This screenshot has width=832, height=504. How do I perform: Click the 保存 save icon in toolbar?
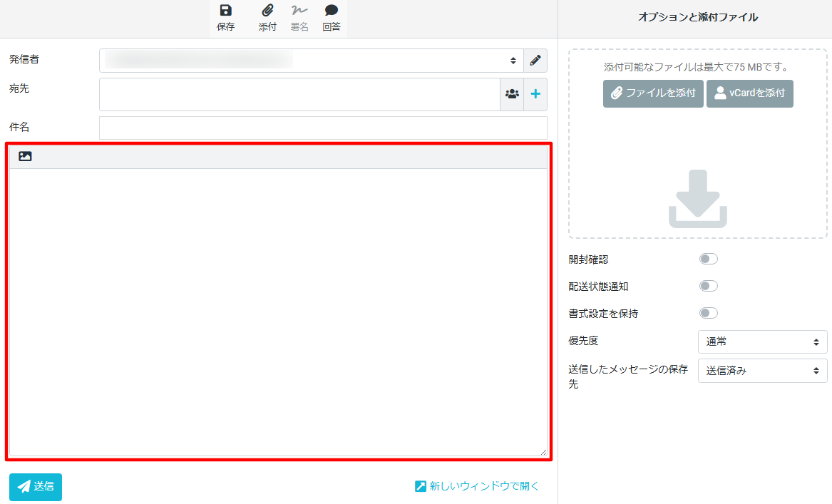[225, 10]
